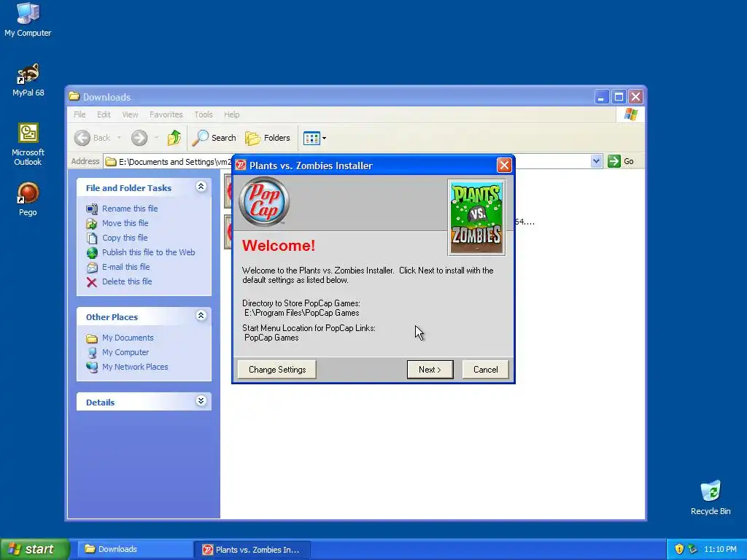747x560 pixels.
Task: Open the Favorites menu in Downloads window
Action: [166, 114]
